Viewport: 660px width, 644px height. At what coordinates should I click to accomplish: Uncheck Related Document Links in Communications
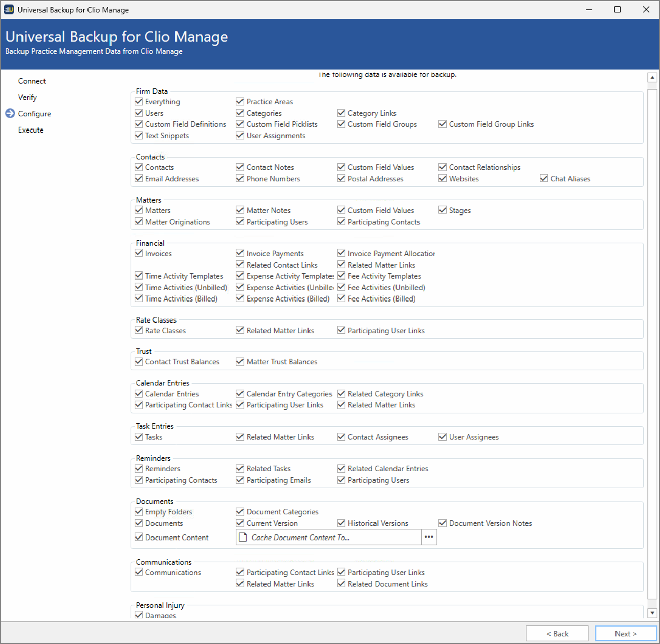341,583
